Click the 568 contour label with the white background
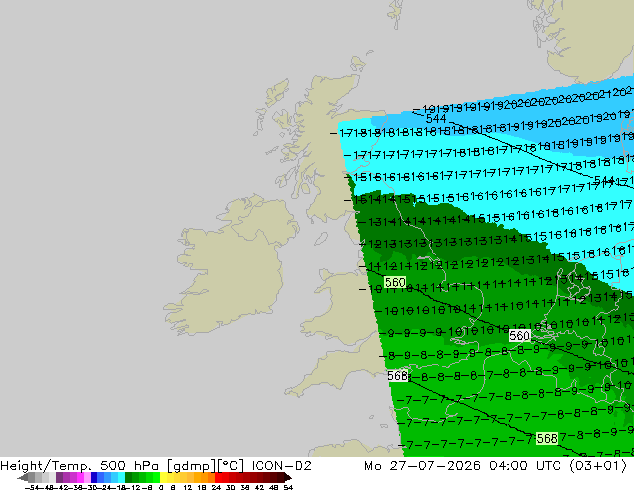The height and width of the screenshot is (490, 634). 397,376
